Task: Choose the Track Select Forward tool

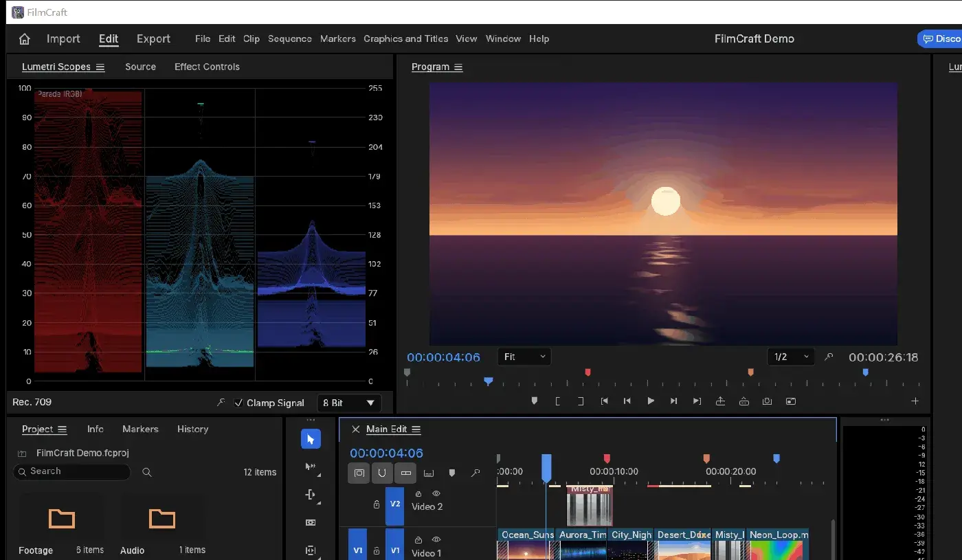Action: click(311, 467)
